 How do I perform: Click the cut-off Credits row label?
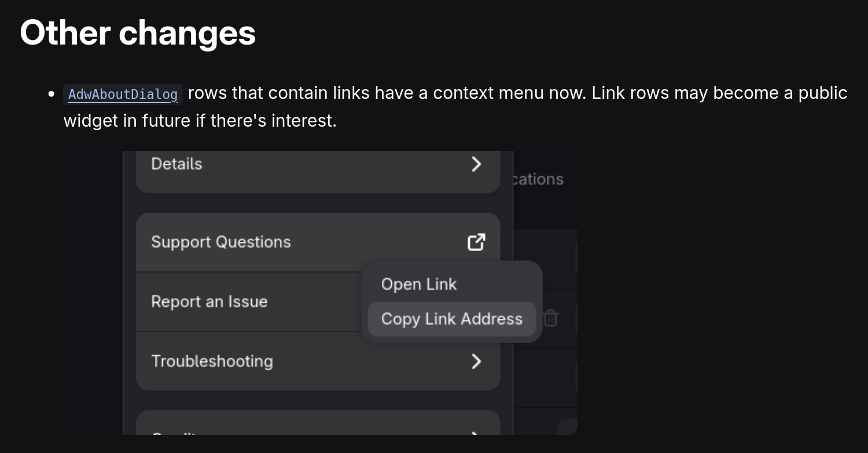pyautogui.click(x=174, y=432)
